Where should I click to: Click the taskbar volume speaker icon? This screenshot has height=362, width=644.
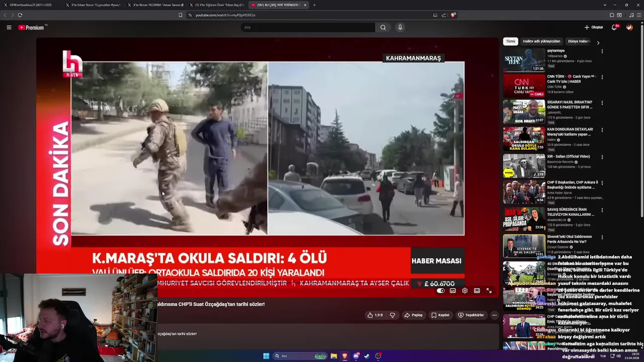pyautogui.click(x=618, y=356)
